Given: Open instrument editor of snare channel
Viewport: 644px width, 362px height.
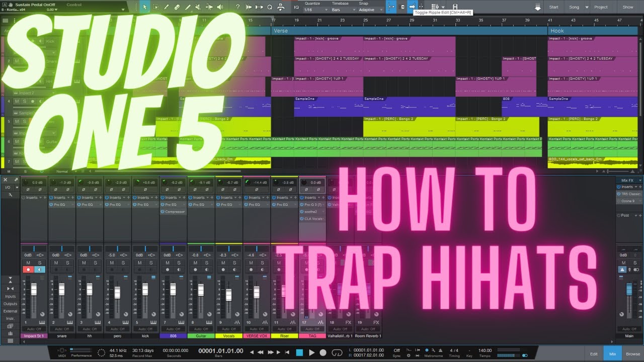Looking at the screenshot, I should pyautogui.click(x=69, y=322).
